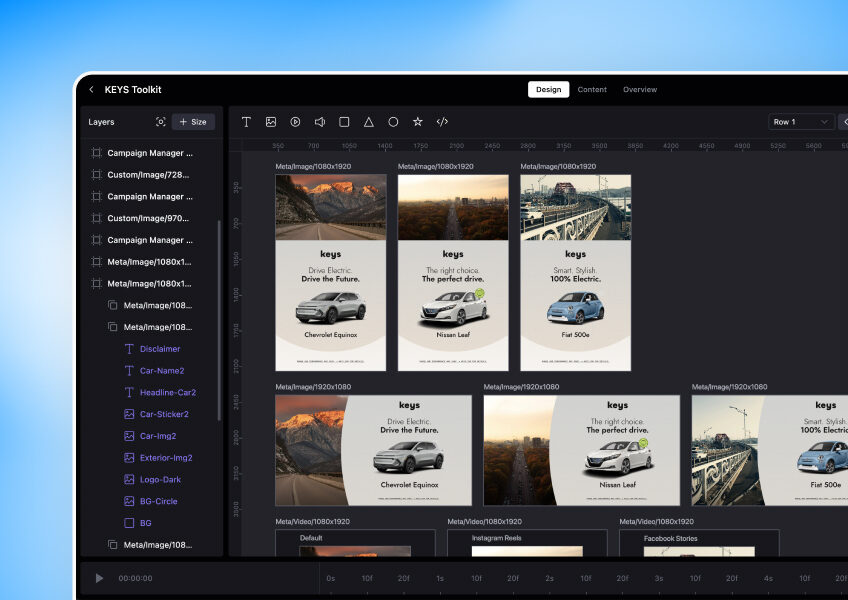This screenshot has width=848, height=600.
Task: Click image icon beside Exterior-Img2
Action: click(129, 458)
